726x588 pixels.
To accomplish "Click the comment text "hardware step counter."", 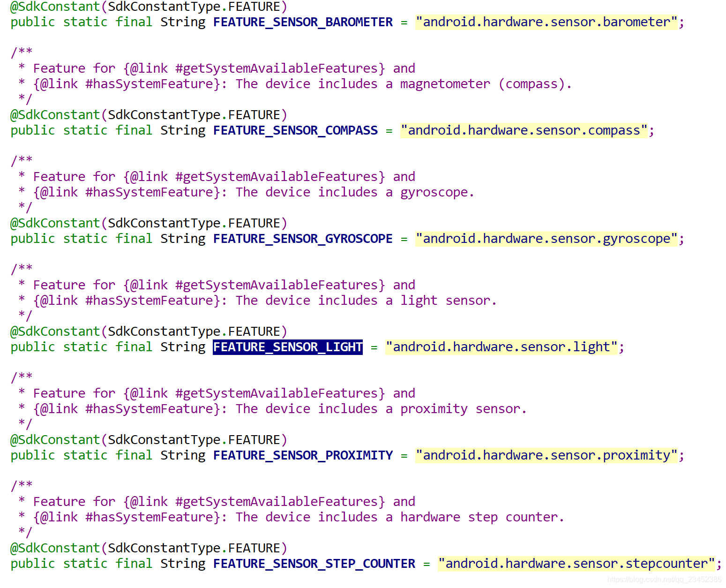I will [x=482, y=517].
